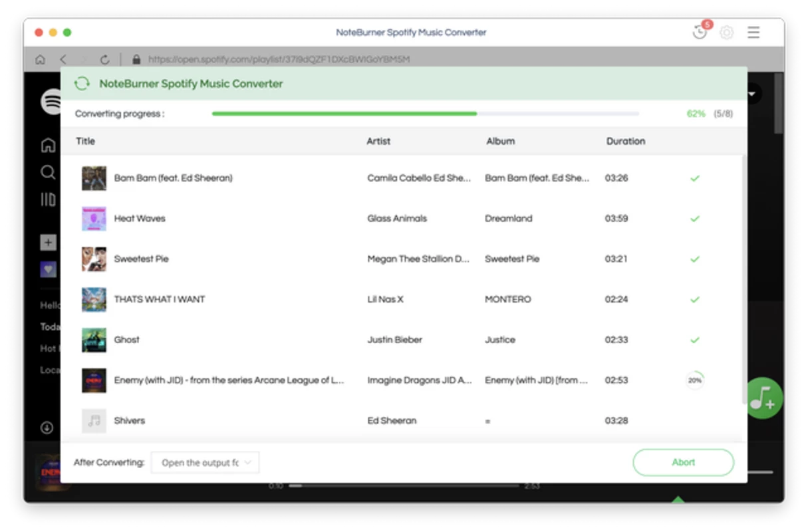This screenshot has width=808, height=532.
Task: Click the NoteBurner converter refresh logo
Action: click(82, 84)
